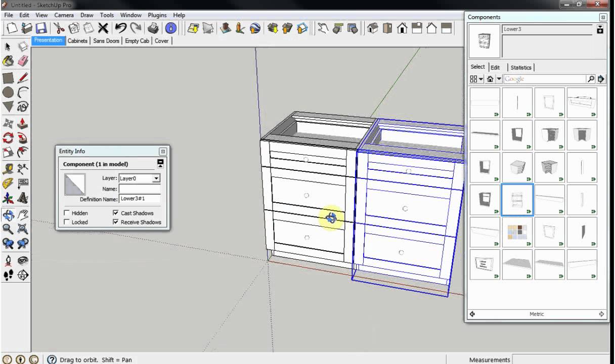Click the Google Earth icon in the toolbar

pyautogui.click(x=254, y=28)
